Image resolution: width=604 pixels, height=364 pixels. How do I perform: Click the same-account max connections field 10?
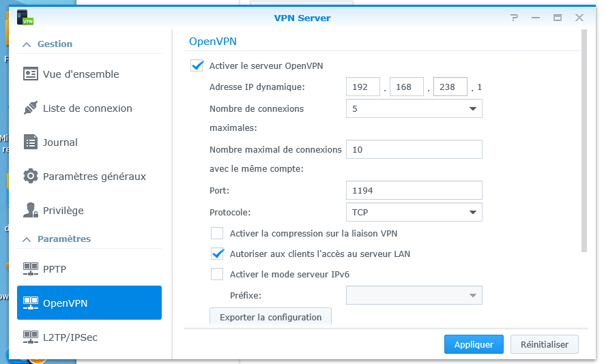click(x=414, y=149)
